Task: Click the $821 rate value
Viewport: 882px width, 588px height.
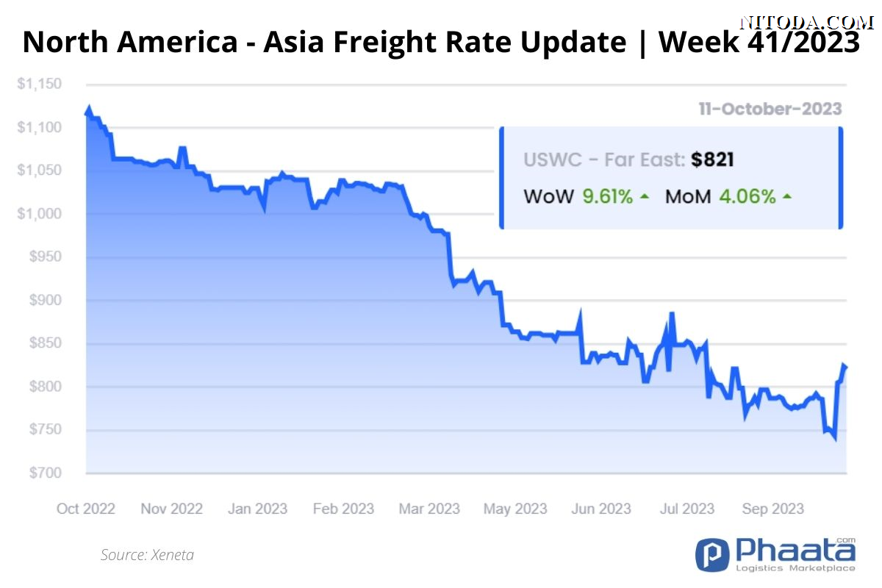Action: point(712,160)
